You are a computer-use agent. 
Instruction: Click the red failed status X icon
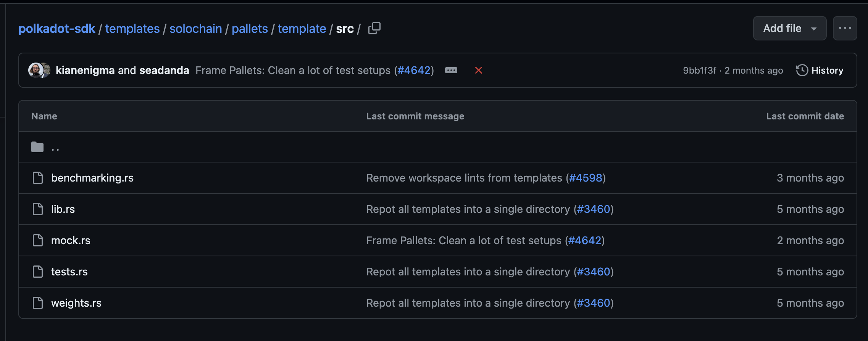(x=478, y=70)
